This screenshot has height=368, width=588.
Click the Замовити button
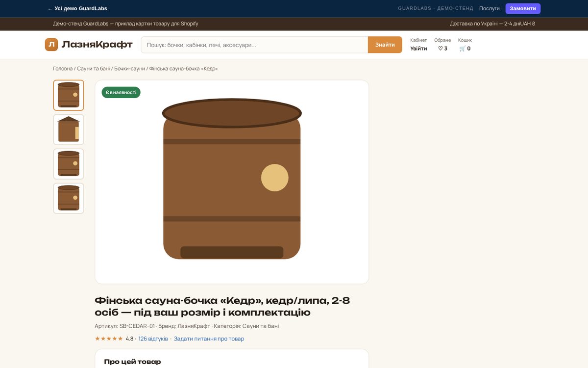(x=523, y=8)
